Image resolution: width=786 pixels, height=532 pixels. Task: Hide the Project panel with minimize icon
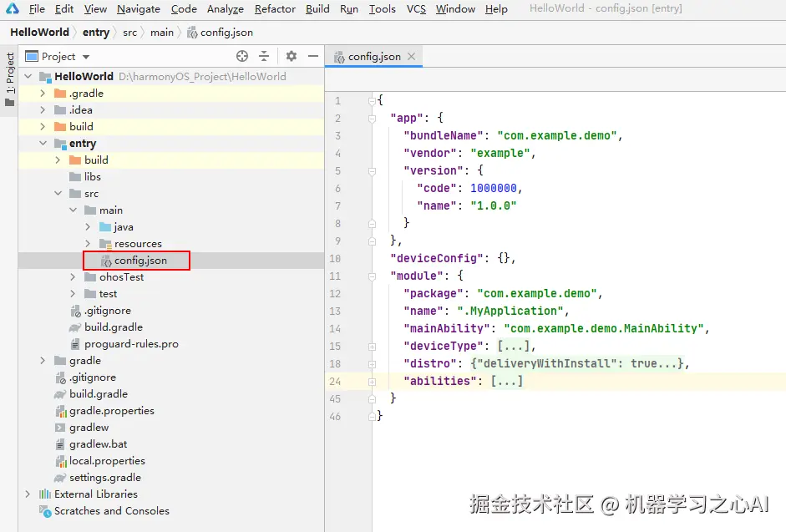(x=313, y=56)
